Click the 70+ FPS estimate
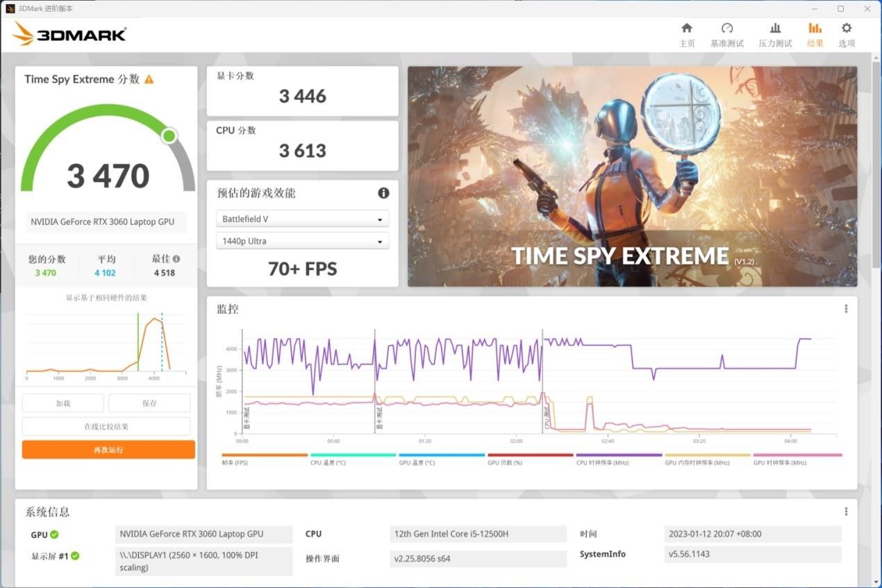 click(302, 269)
